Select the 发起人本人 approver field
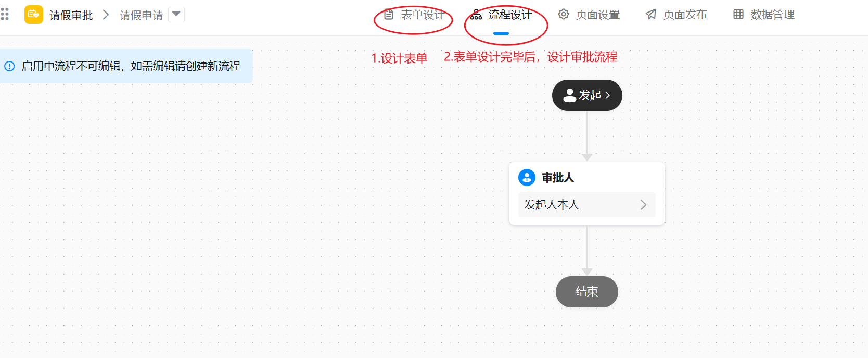The height and width of the screenshot is (358, 868). tap(587, 205)
